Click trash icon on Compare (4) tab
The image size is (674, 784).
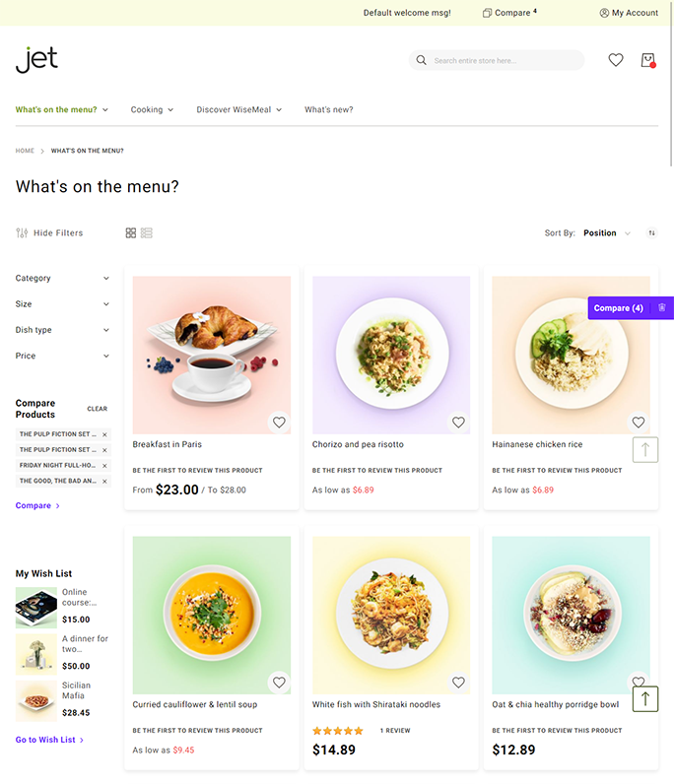(661, 307)
